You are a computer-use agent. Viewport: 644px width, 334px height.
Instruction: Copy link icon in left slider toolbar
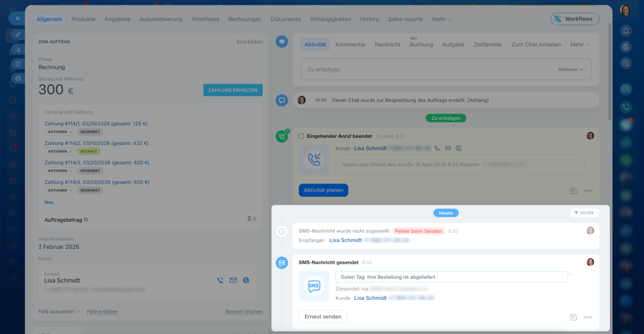[x=18, y=35]
